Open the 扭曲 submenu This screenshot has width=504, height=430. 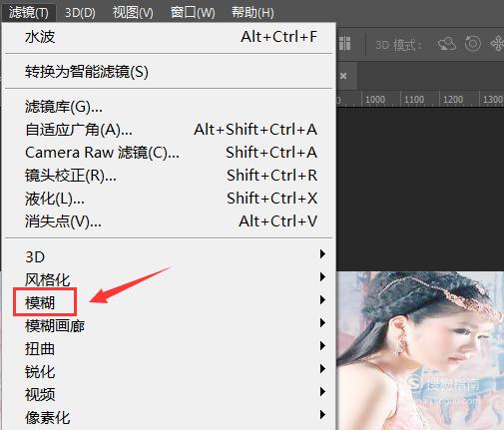click(x=169, y=348)
